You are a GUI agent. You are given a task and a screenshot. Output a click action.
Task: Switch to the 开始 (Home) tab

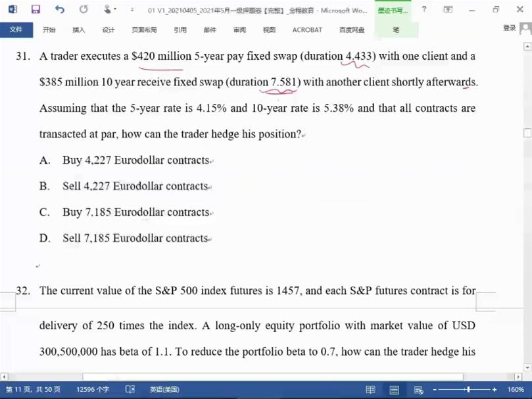pos(49,30)
